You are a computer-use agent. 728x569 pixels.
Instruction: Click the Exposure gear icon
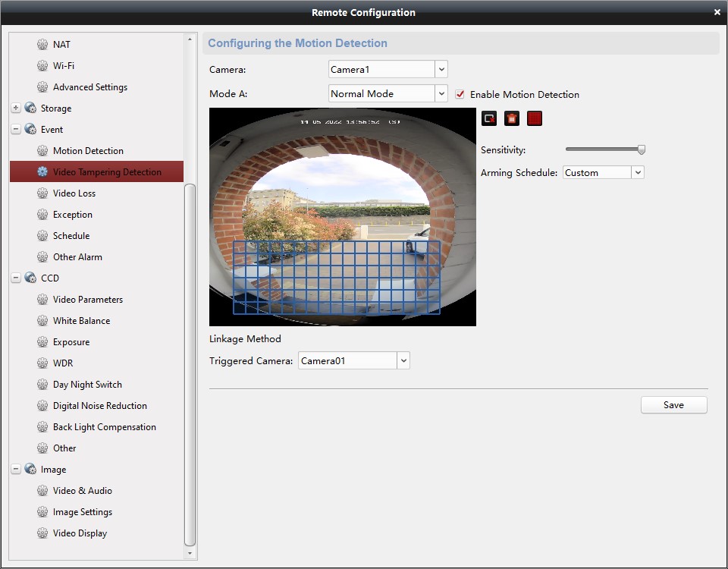42,341
